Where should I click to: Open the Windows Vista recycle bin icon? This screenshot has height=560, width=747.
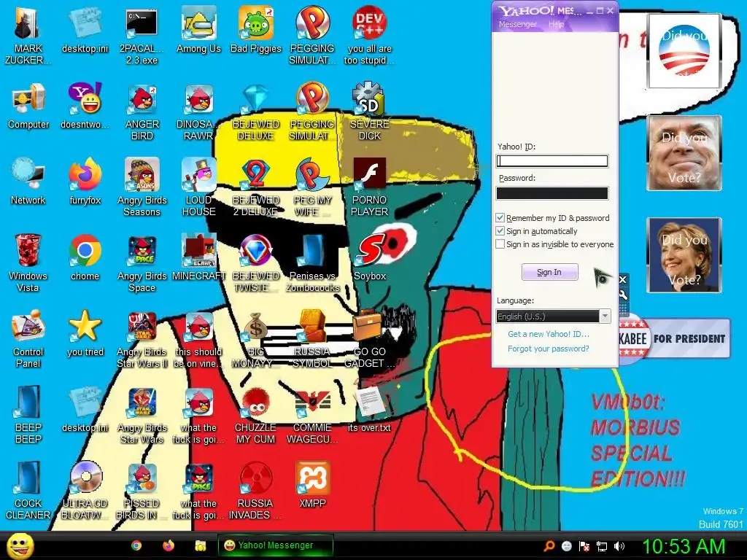point(28,262)
